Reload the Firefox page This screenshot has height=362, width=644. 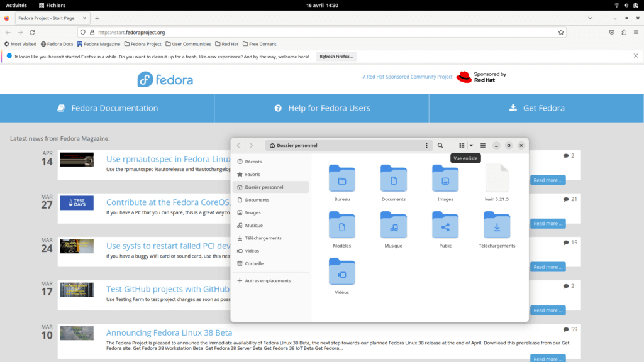tap(32, 32)
